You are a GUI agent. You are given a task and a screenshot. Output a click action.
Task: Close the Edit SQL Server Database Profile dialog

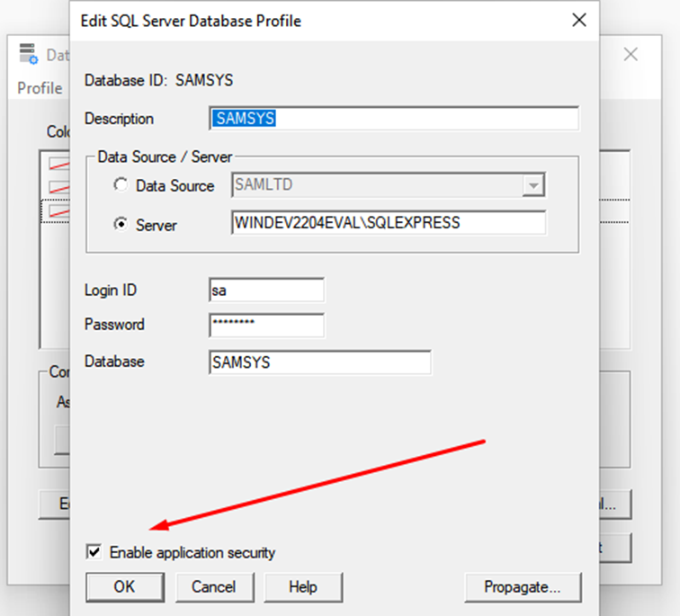(x=580, y=20)
